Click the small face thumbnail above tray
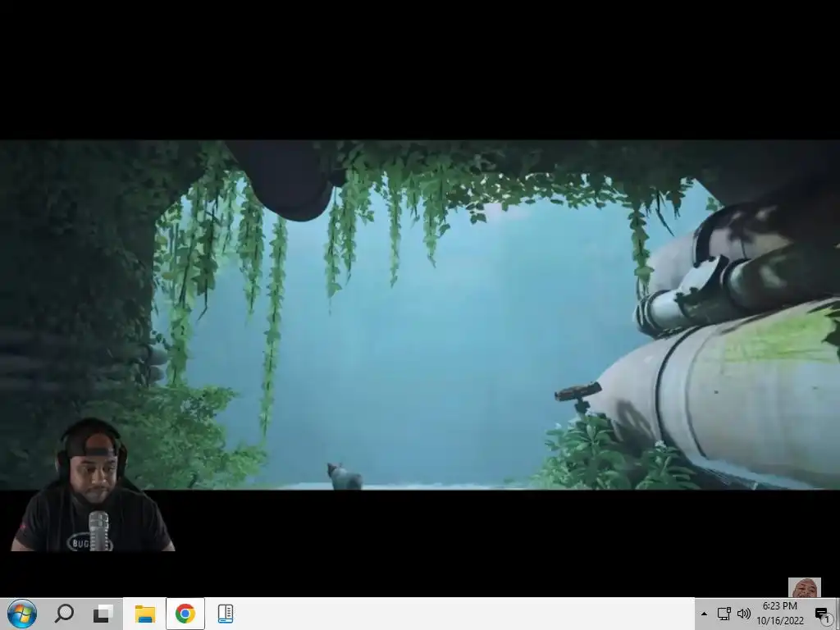The image size is (840, 630). click(x=804, y=587)
